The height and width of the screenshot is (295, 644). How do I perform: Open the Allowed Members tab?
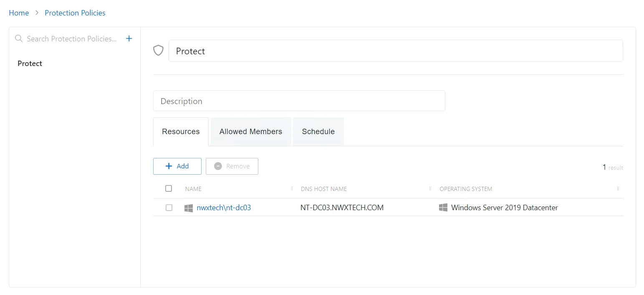(x=251, y=132)
